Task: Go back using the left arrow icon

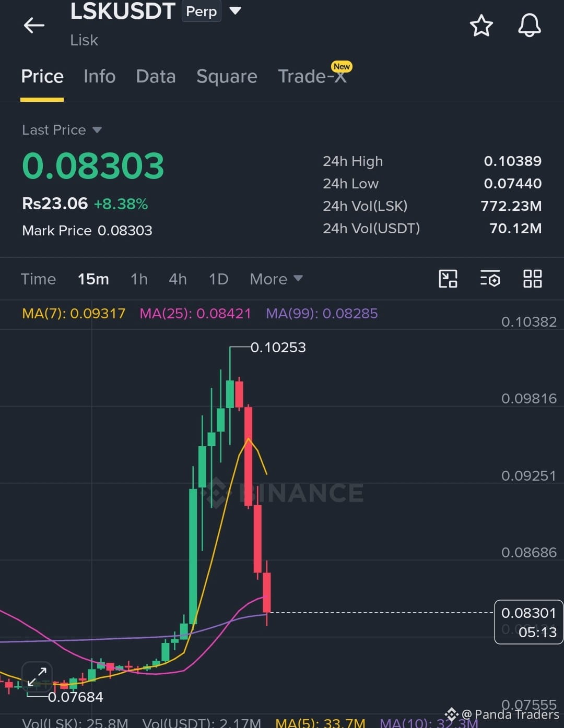Action: click(x=34, y=25)
